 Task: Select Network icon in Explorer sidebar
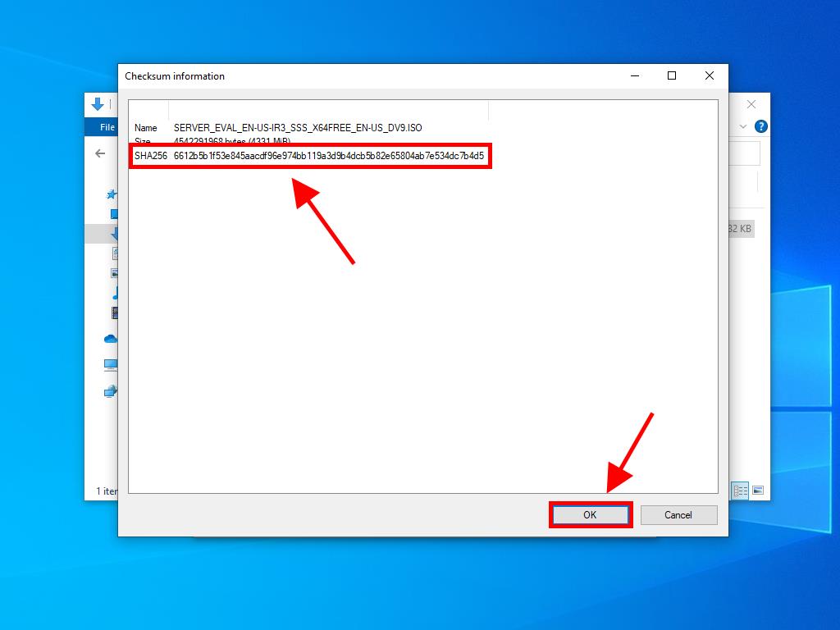click(111, 391)
